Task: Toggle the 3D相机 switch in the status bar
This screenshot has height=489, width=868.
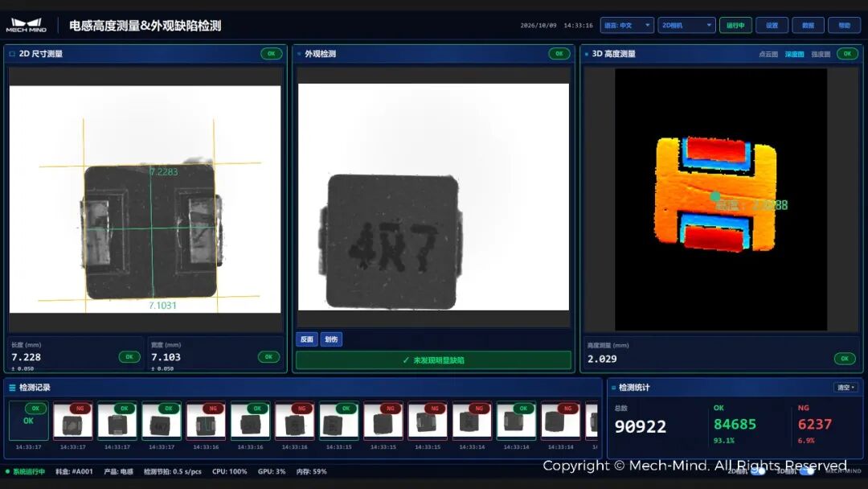Action: (807, 471)
